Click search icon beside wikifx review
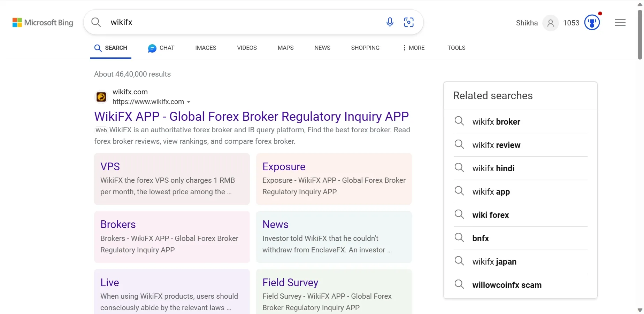The width and height of the screenshot is (644, 314). pos(459,144)
